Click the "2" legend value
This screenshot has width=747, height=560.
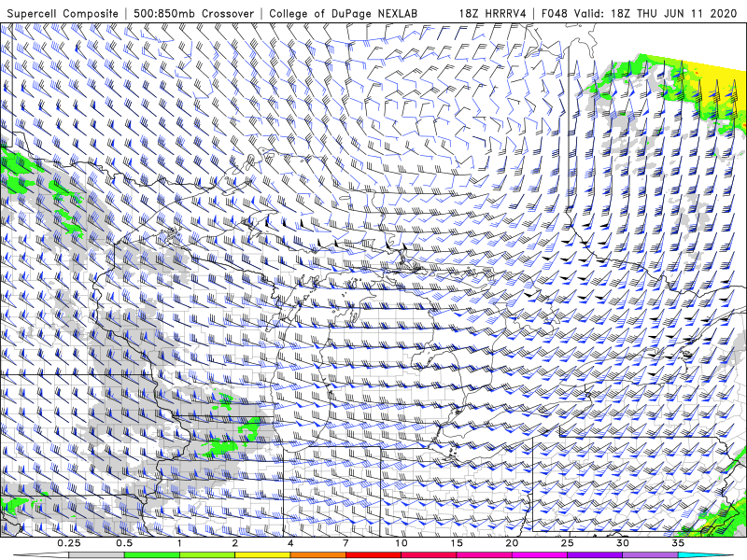[x=235, y=543]
